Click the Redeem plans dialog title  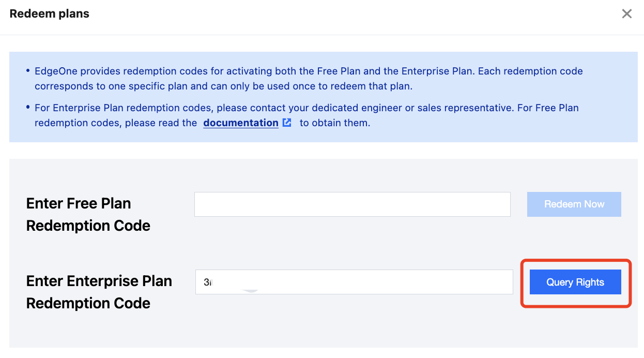pyautogui.click(x=50, y=14)
